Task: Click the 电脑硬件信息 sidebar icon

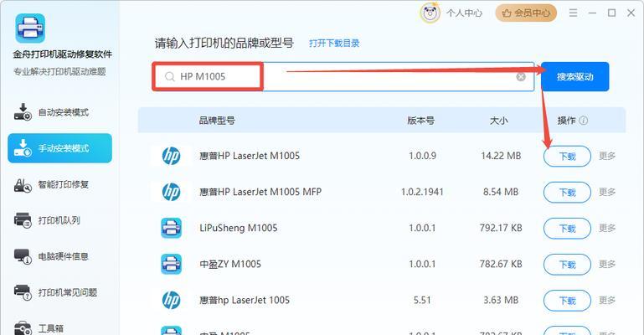Action: (23, 256)
